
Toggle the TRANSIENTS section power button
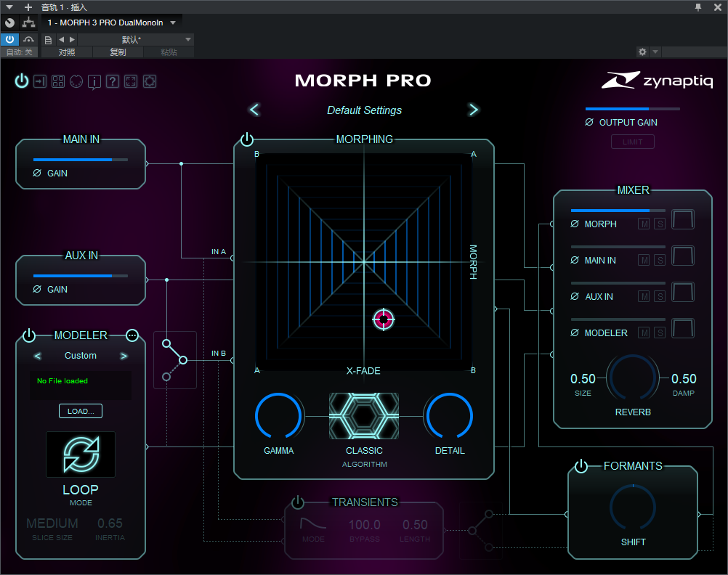(298, 502)
